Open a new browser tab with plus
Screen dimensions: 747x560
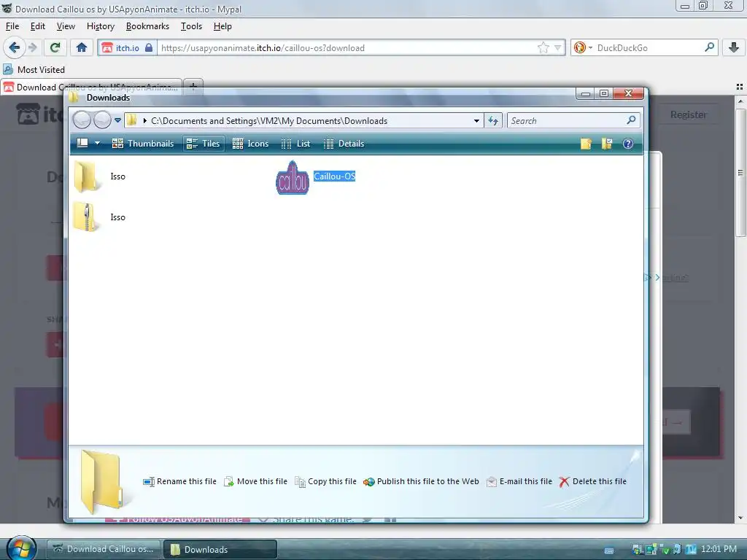pos(193,87)
